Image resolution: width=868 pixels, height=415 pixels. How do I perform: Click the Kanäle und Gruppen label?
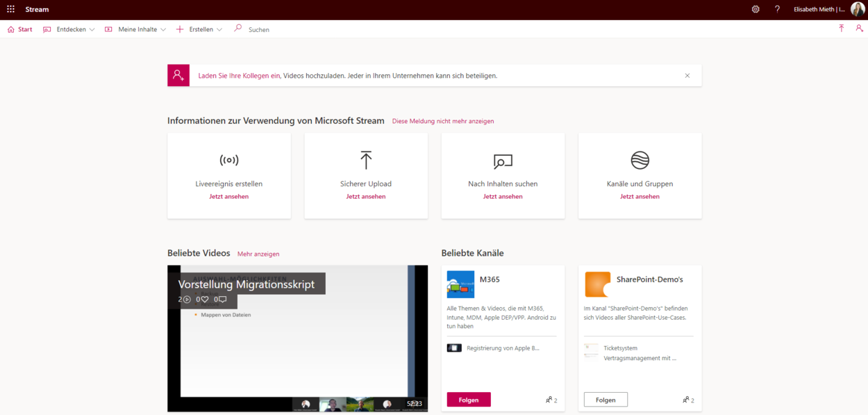[x=640, y=184]
